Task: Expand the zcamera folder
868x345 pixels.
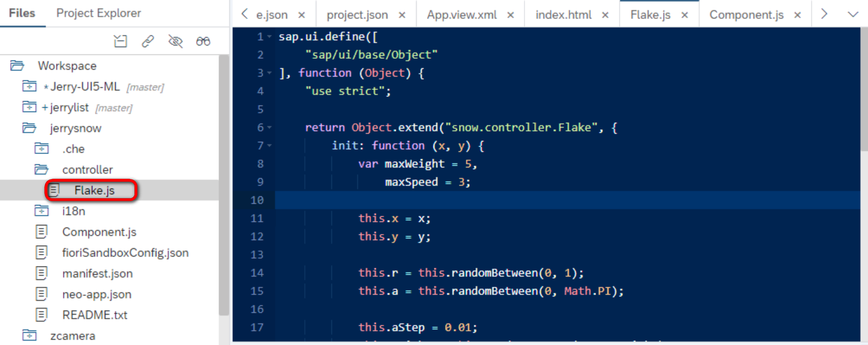Action: point(29,336)
